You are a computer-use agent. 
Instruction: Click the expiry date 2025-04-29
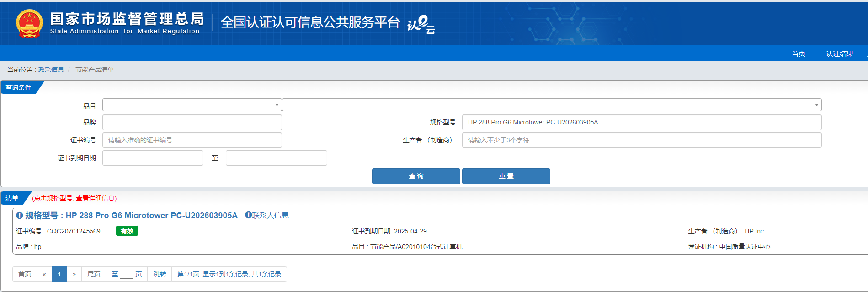click(x=410, y=231)
